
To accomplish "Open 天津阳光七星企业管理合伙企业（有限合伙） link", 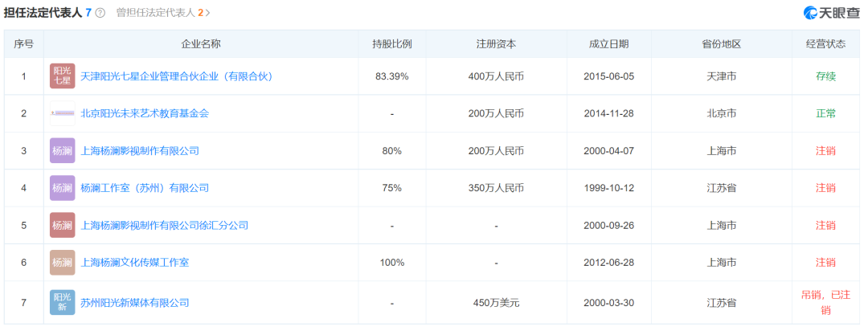I will 177,76.
